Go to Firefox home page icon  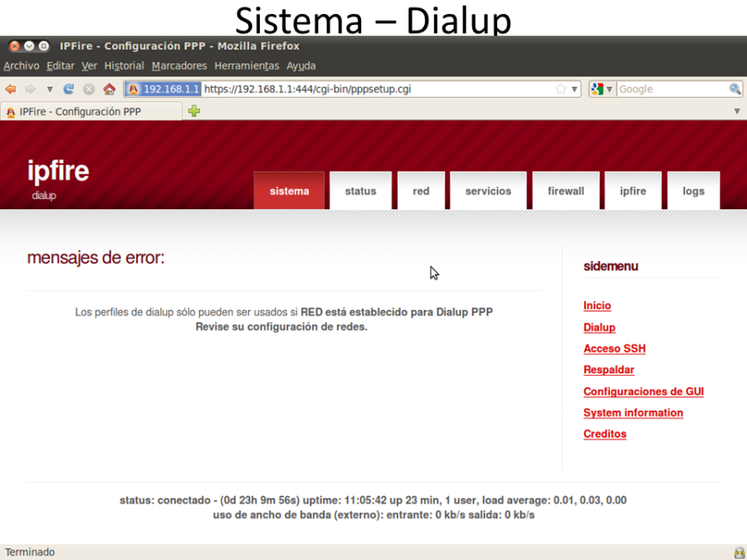[109, 90]
